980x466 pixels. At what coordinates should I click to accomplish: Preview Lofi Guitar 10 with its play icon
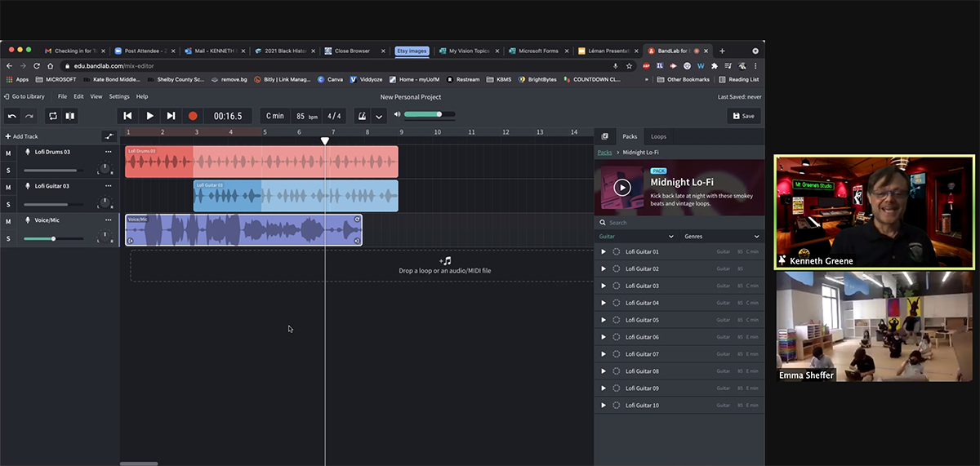(604, 406)
